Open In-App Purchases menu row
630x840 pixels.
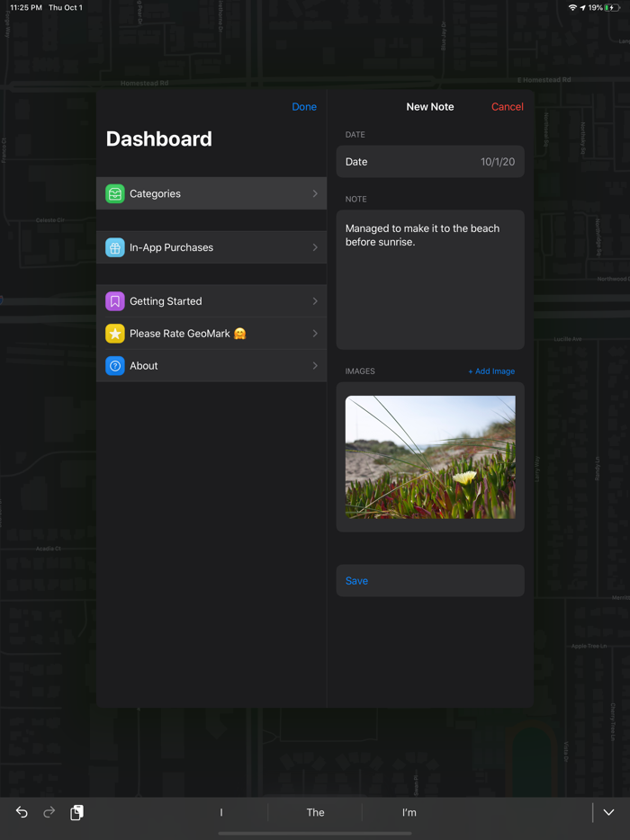(211, 247)
